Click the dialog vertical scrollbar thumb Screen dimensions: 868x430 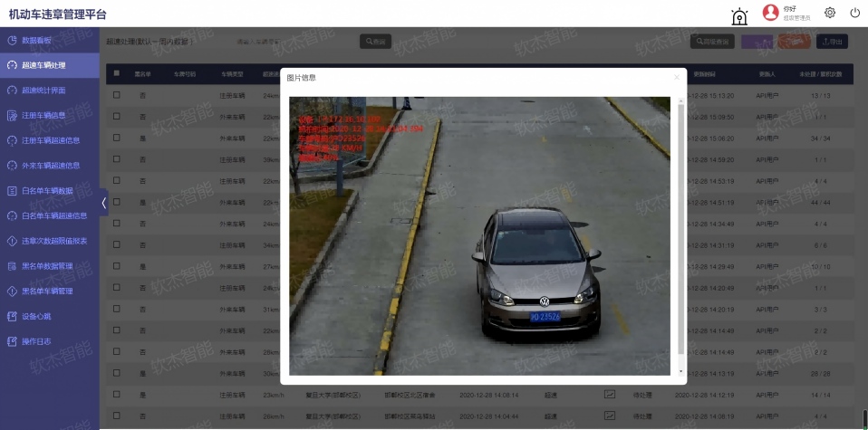coord(680,230)
